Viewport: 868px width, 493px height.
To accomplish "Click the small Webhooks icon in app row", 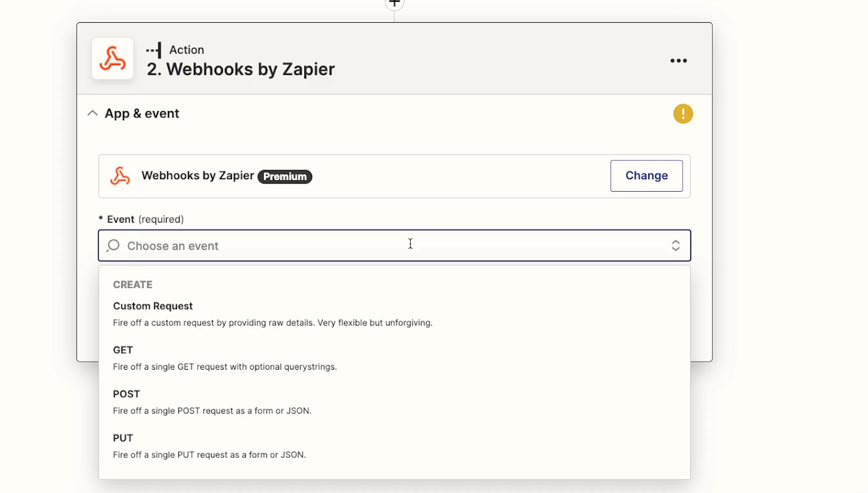I will click(120, 176).
